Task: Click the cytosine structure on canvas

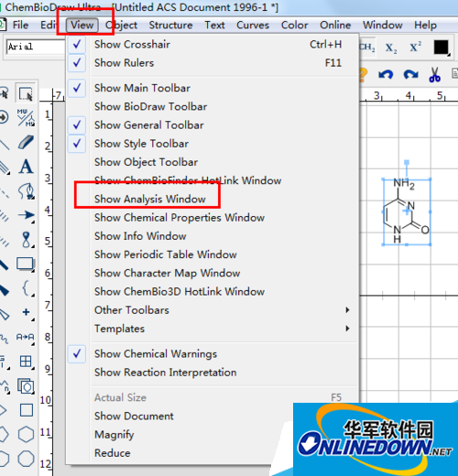Action: click(406, 211)
